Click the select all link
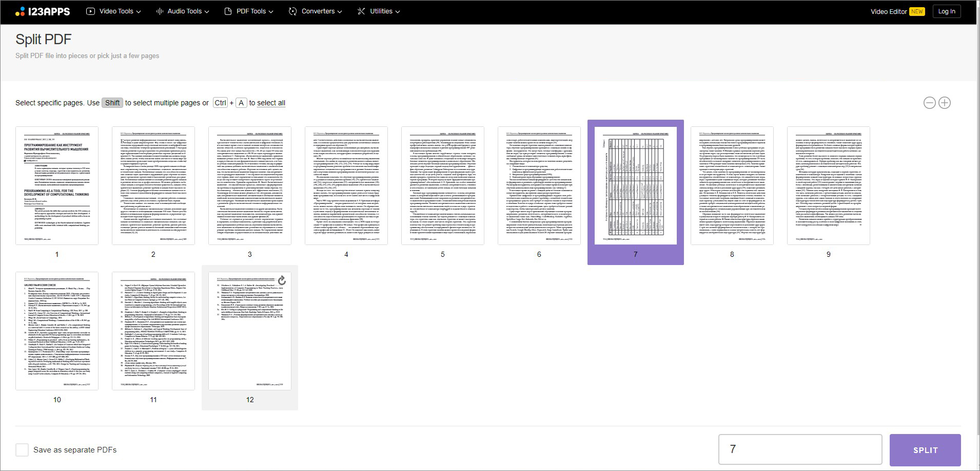The height and width of the screenshot is (471, 980). 271,103
